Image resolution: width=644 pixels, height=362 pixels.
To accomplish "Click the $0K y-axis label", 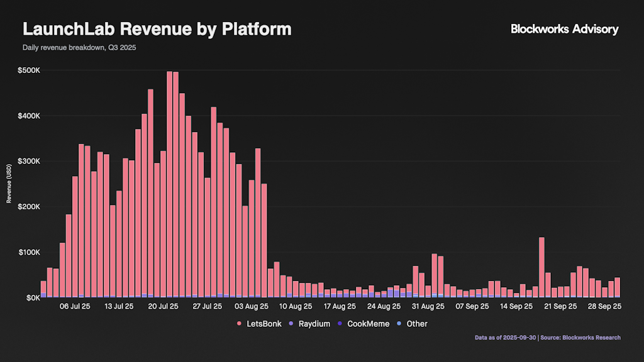I will coord(31,297).
